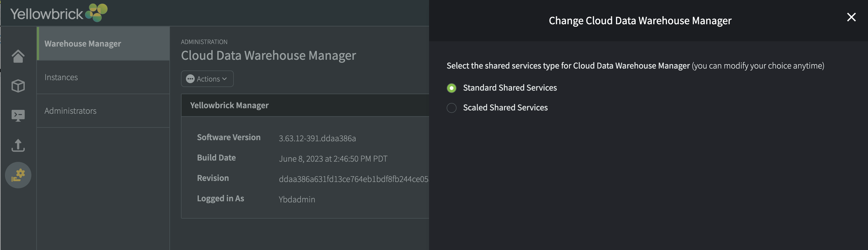The height and width of the screenshot is (250, 868).
Task: Open the query editor monitor icon
Action: tap(18, 115)
